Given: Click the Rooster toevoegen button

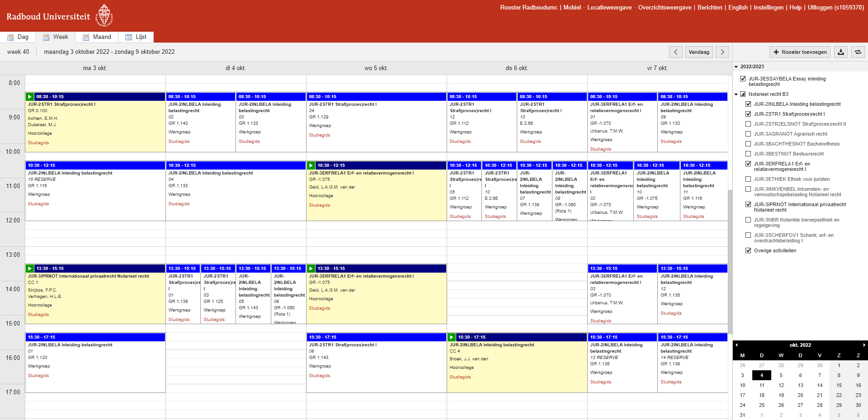Looking at the screenshot, I should [x=800, y=52].
